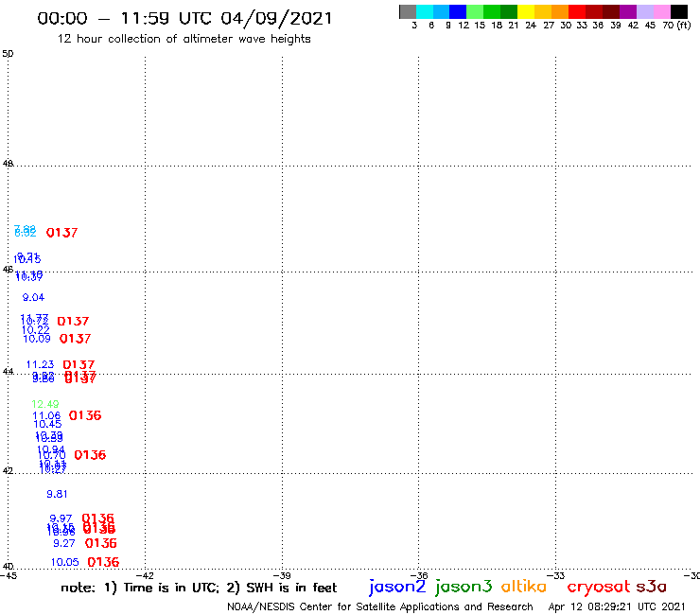Select the black swatch at scale end
This screenshot has width=700, height=615.
click(x=678, y=11)
